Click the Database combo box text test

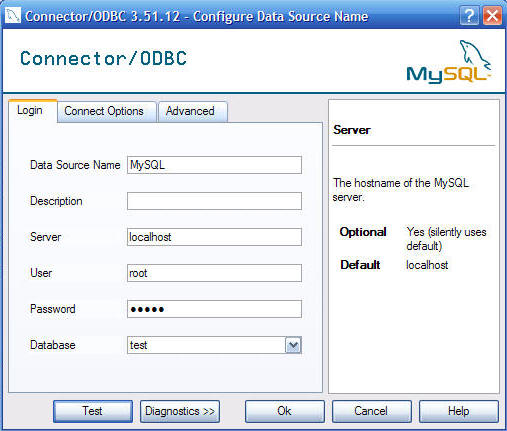pos(138,345)
